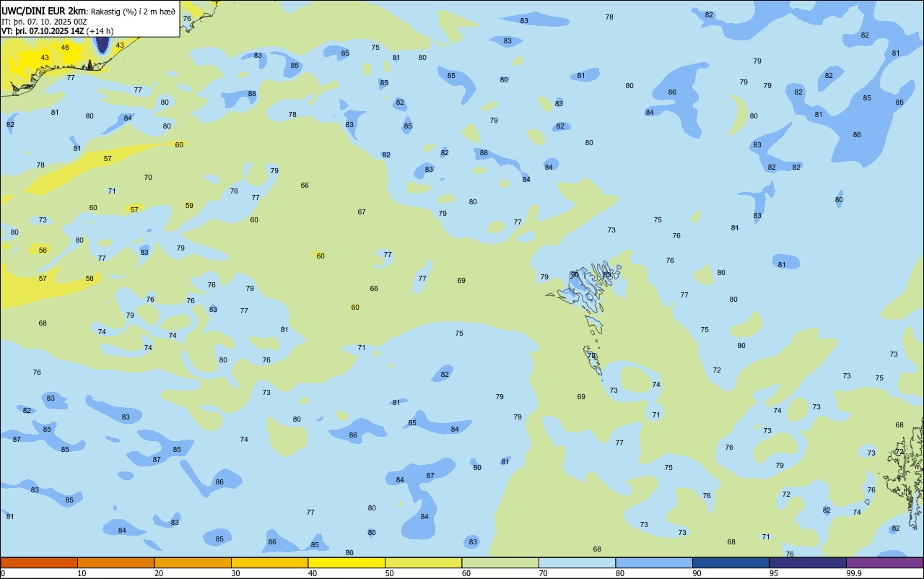The height and width of the screenshot is (579, 924).
Task: Click the '(+14 h)' forecast offset text
Action: click(x=101, y=31)
